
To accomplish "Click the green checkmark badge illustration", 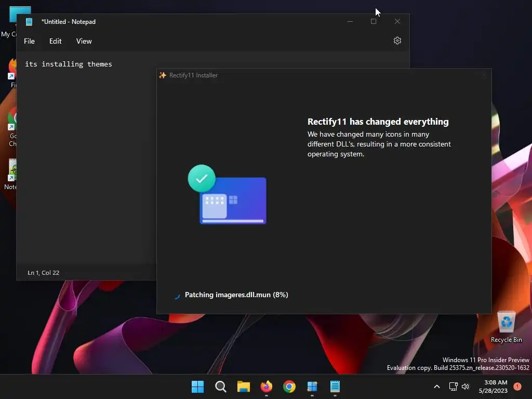I will coord(202,178).
